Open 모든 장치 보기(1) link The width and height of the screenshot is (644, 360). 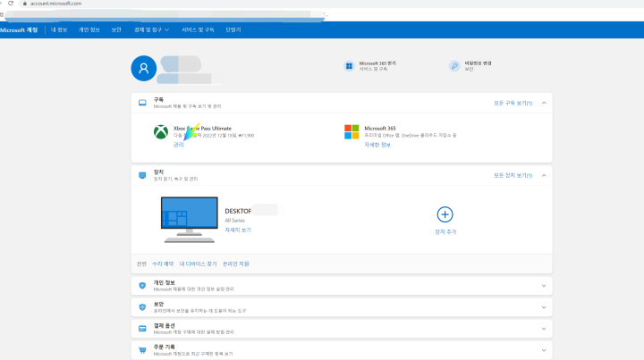coord(513,175)
